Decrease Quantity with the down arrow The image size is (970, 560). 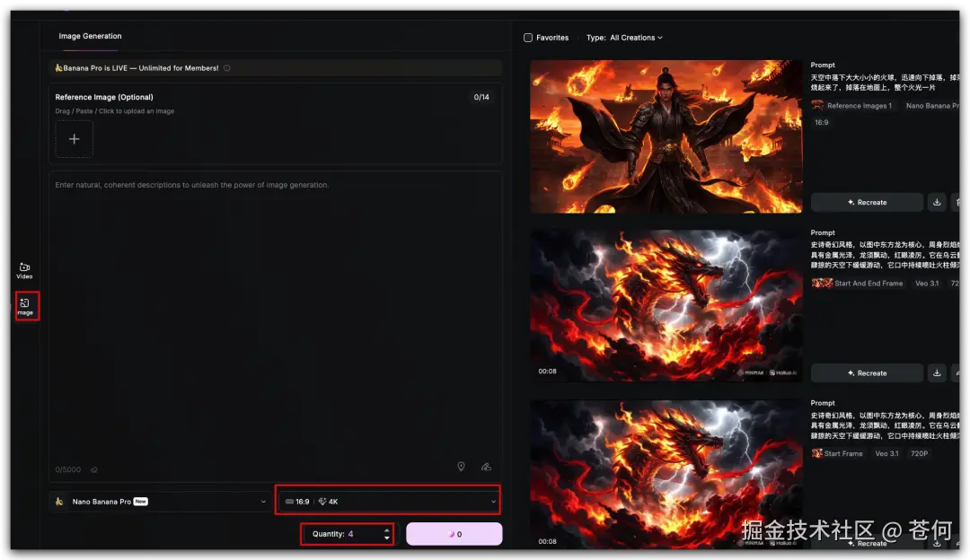386,538
